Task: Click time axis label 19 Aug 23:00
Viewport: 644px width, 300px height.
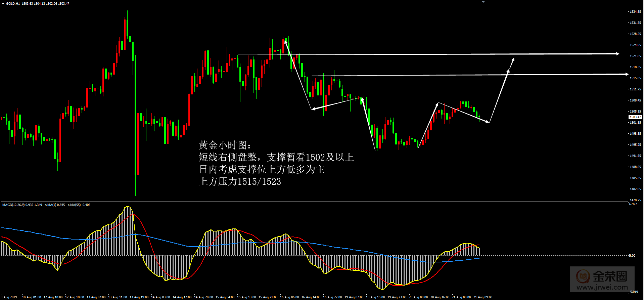Action: (x=397, y=297)
